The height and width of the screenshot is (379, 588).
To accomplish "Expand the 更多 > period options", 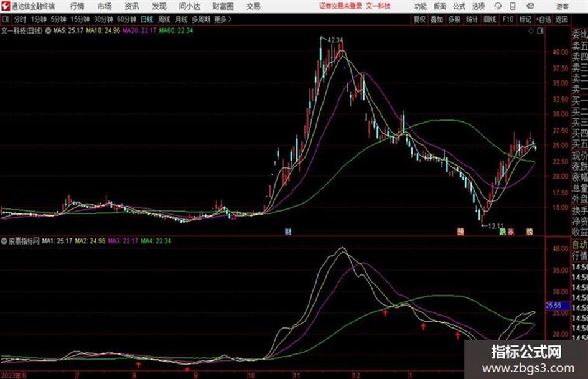I will click(x=223, y=19).
